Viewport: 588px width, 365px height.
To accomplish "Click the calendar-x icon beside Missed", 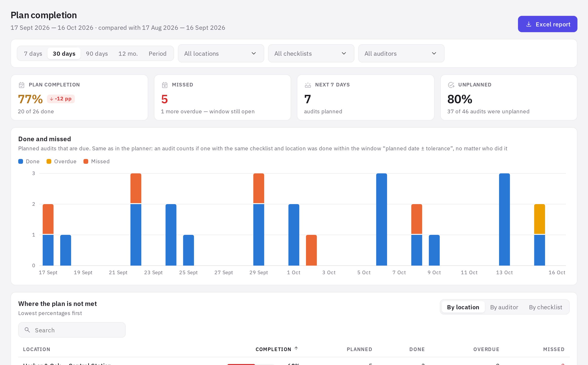I will pos(165,85).
